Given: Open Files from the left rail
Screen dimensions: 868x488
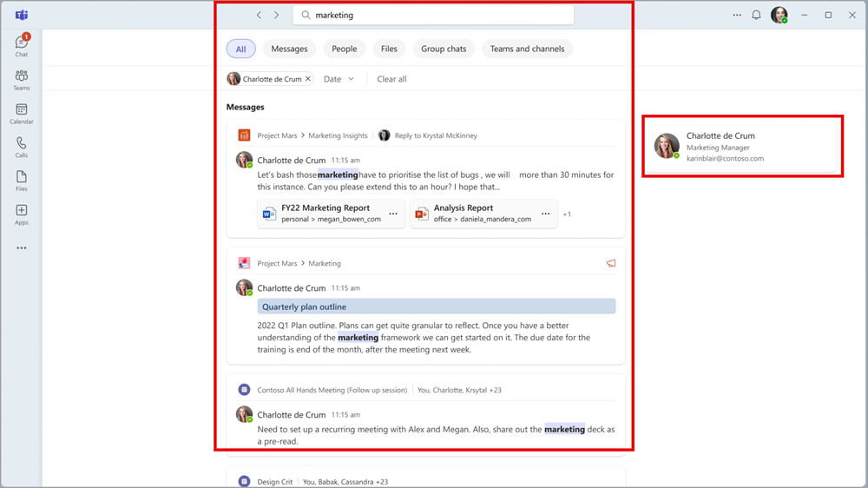Looking at the screenshot, I should [21, 181].
